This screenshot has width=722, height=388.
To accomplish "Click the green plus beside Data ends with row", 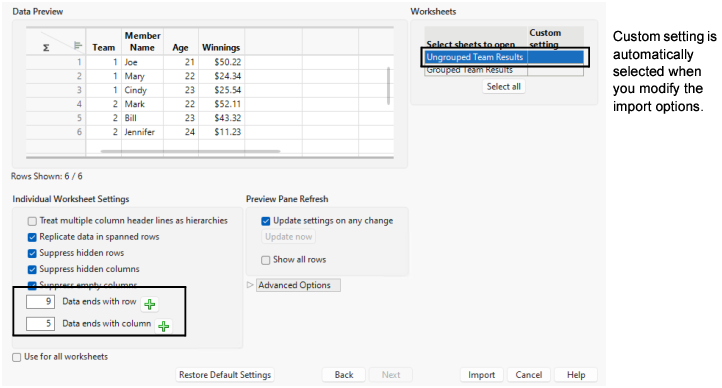I will pos(150,304).
